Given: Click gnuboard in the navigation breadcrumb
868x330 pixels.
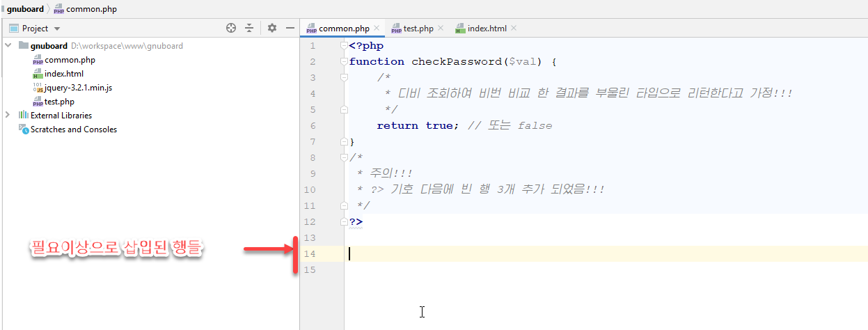Looking at the screenshot, I should tap(26, 10).
